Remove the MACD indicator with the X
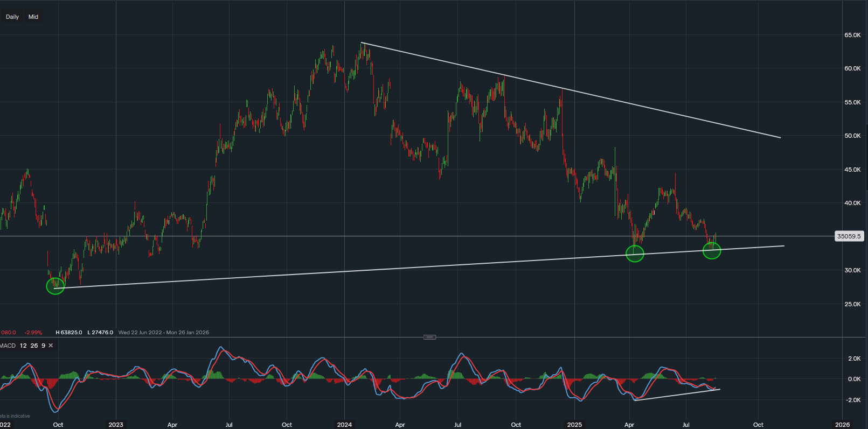Screen dimensions: 868x429 (x=51, y=346)
